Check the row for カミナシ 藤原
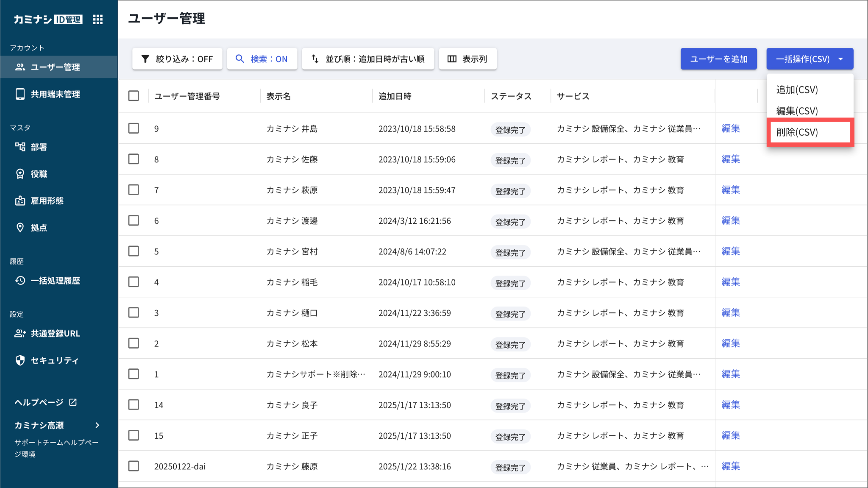Image resolution: width=868 pixels, height=488 pixels. pyautogui.click(x=134, y=466)
